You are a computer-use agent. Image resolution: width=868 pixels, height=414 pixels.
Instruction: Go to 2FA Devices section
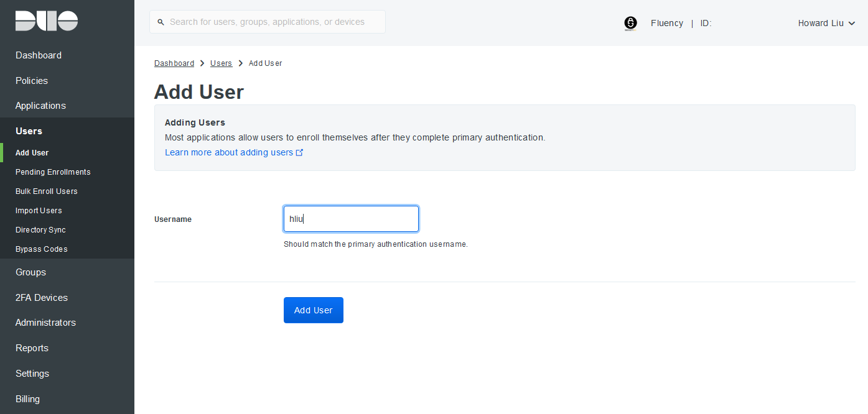pyautogui.click(x=42, y=298)
